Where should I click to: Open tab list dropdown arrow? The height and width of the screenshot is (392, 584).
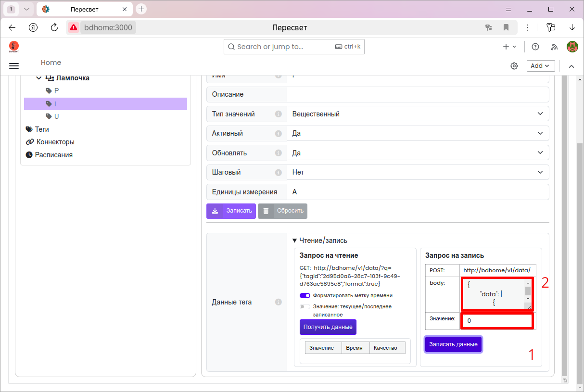point(26,9)
